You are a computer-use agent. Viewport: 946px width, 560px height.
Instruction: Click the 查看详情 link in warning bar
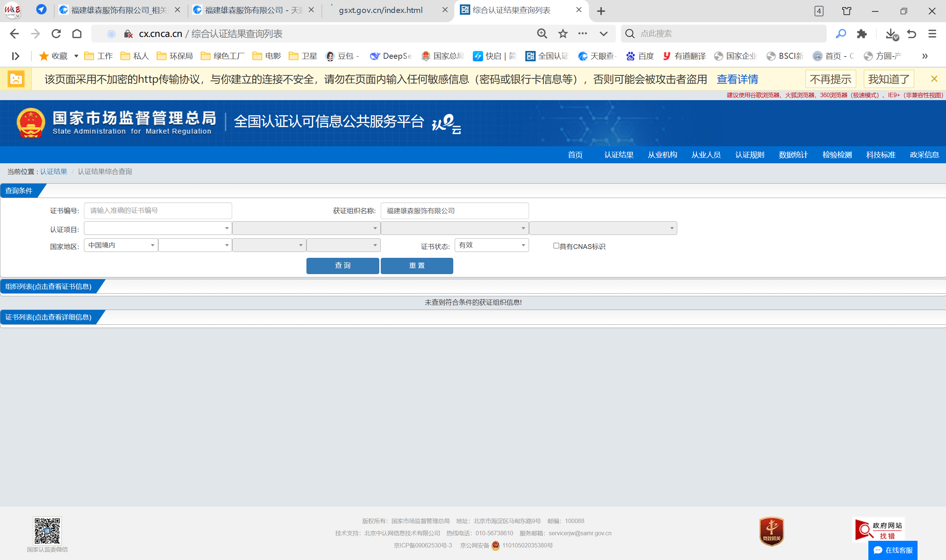click(737, 79)
